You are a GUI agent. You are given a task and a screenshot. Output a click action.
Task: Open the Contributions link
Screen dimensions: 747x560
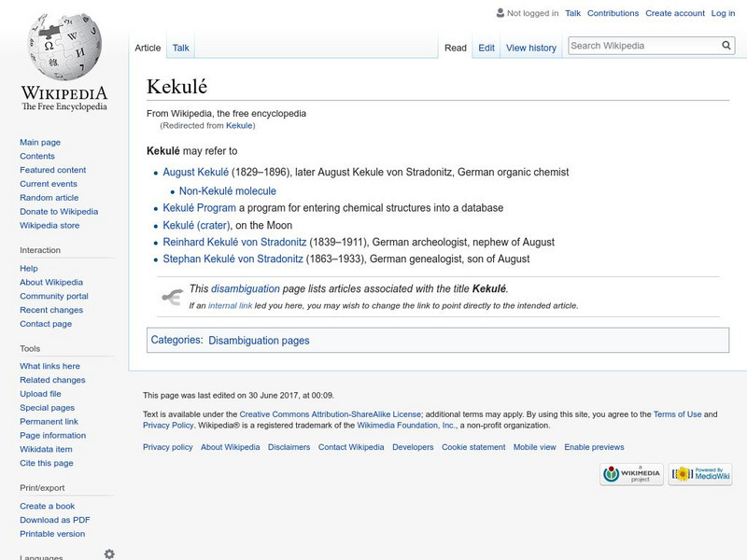[x=613, y=13]
